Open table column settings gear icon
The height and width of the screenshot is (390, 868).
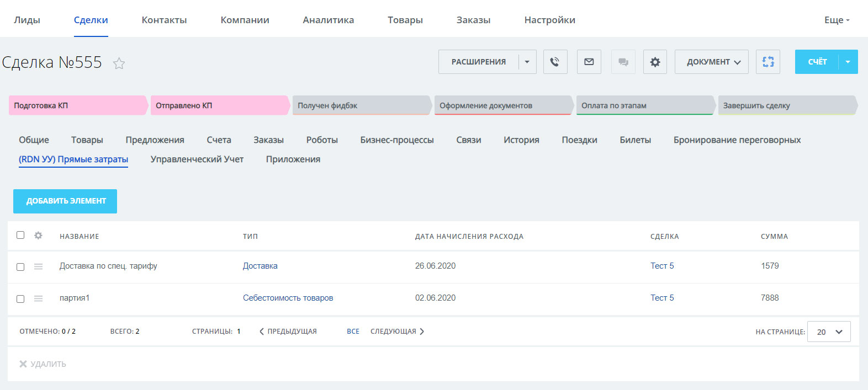pyautogui.click(x=38, y=236)
